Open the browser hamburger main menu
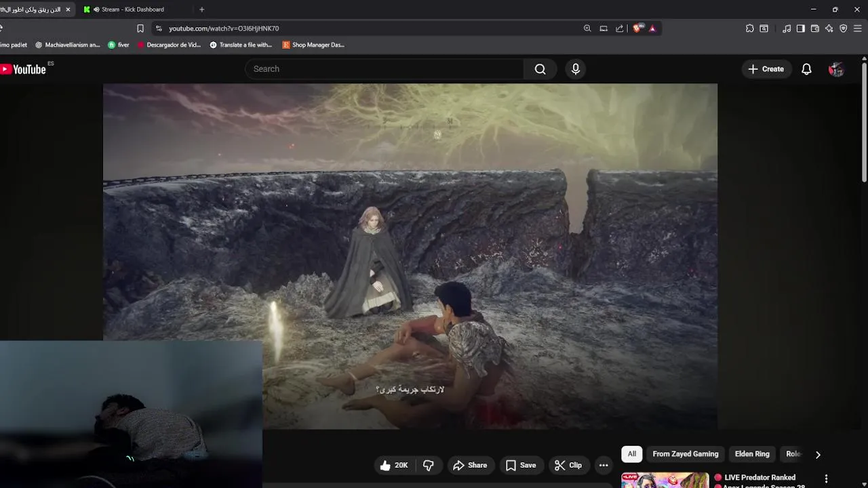 coord(858,28)
